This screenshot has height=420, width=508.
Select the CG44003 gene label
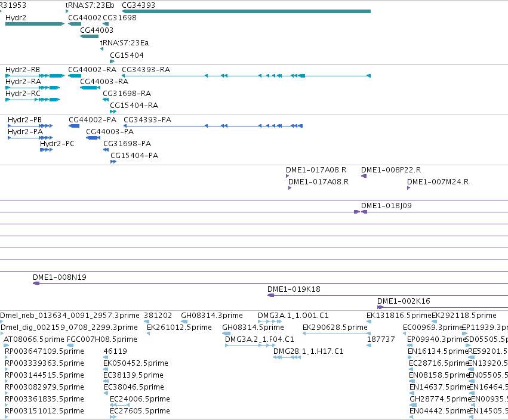[x=97, y=30]
